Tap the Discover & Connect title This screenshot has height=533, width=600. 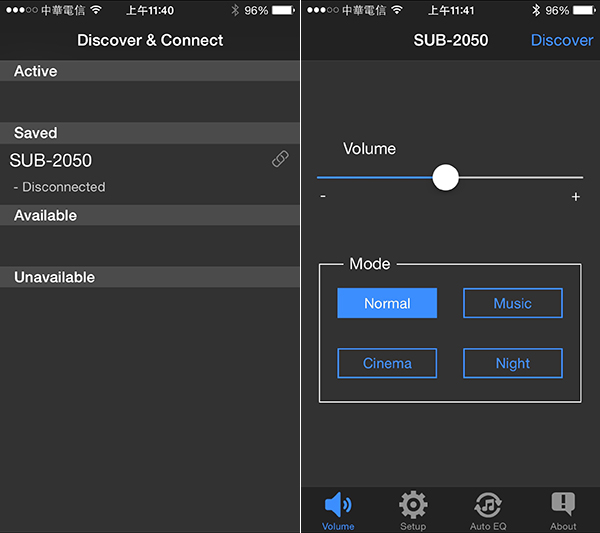click(150, 40)
